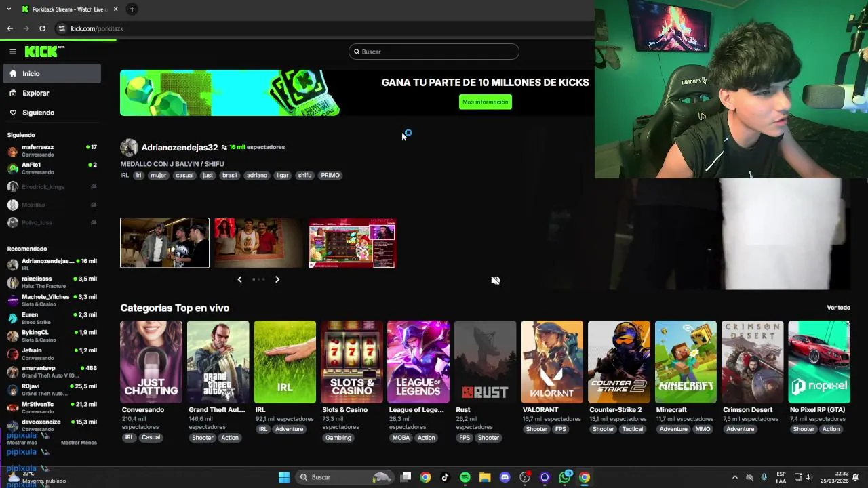Click the Explorar compass icon
The width and height of the screenshot is (868, 488).
coord(13,93)
